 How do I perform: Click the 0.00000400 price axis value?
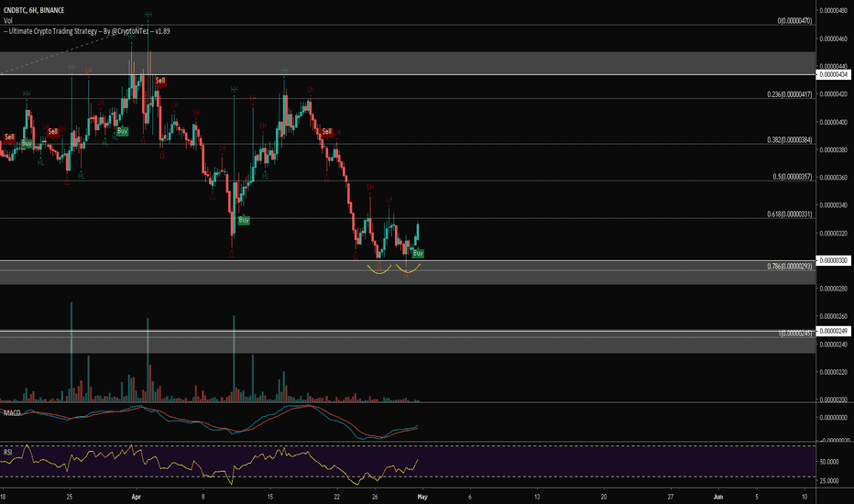(833, 122)
